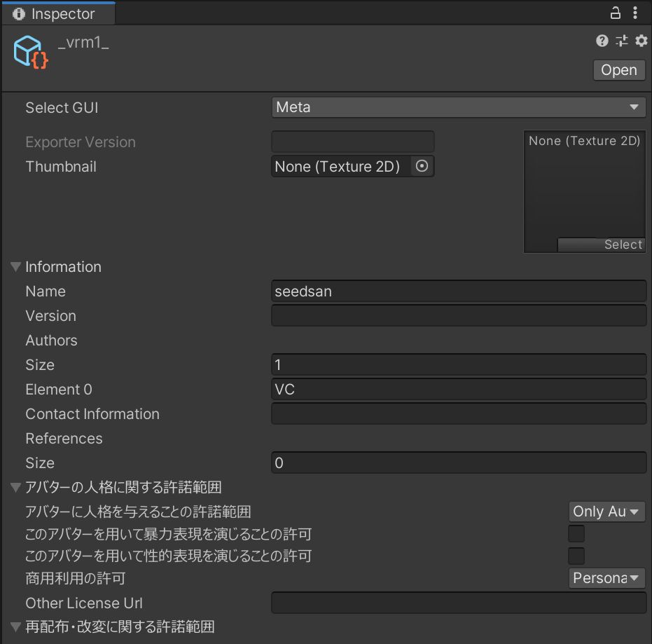Click the Other License Url label
Viewport: 652px width, 644px height.
pyautogui.click(x=84, y=603)
